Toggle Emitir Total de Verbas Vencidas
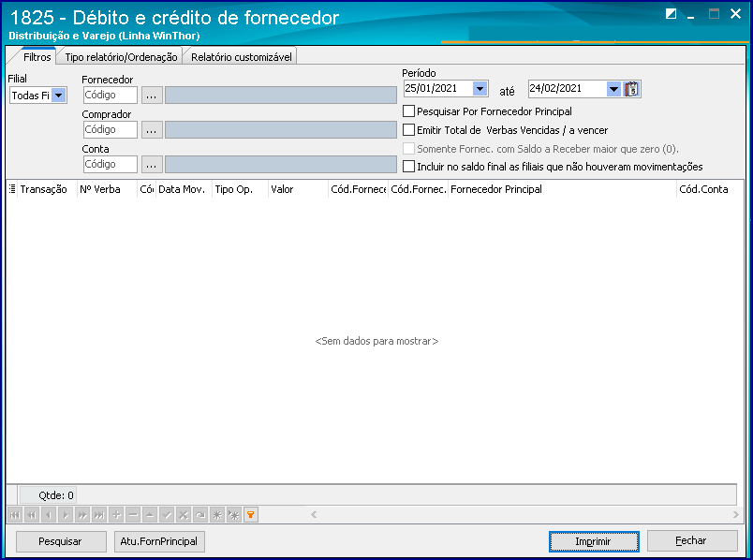The height and width of the screenshot is (560, 753). coord(408,130)
